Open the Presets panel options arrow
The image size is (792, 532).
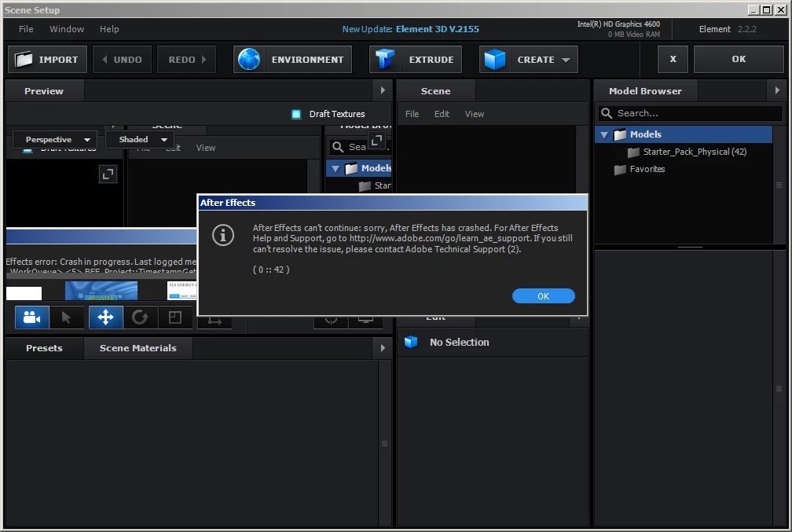tap(383, 347)
